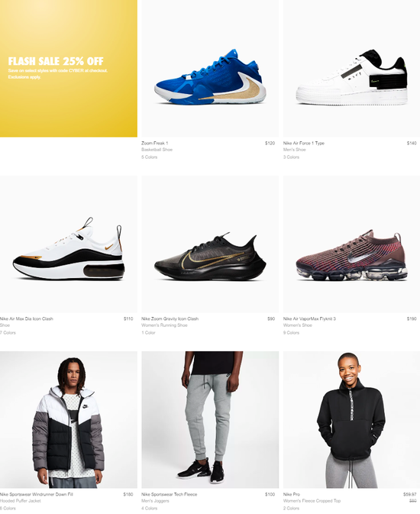Open the Nike Air VaporMax Flyknit 3 title
Viewport: 420px width, 514px height.
point(309,318)
